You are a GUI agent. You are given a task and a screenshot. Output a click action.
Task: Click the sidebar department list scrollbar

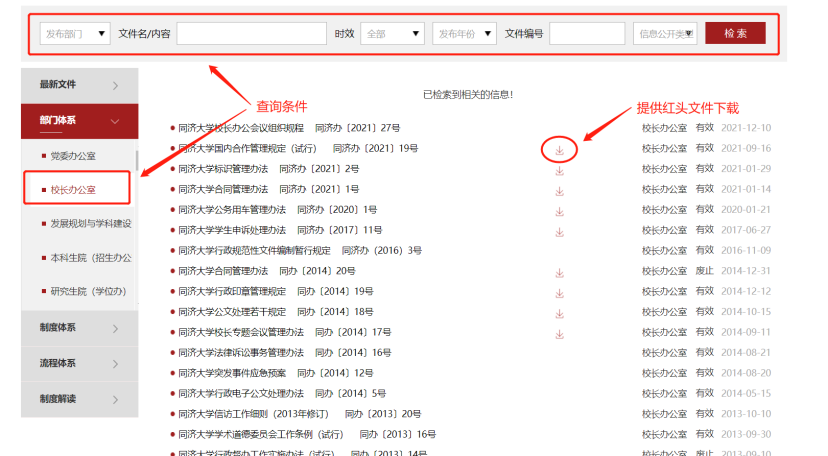coord(137,160)
